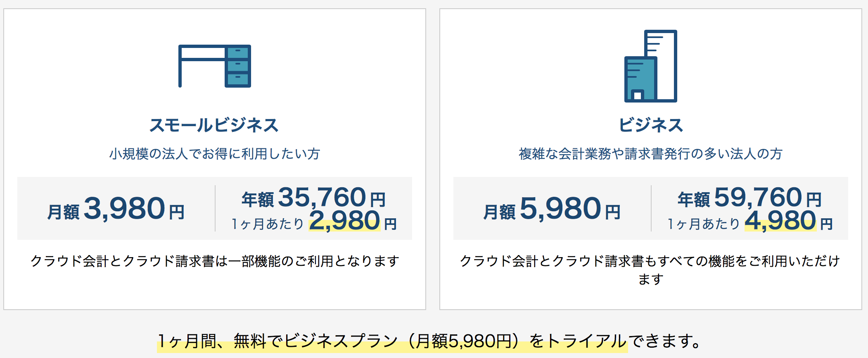Viewport: 868px width, 358px height.
Task: Click the small blue building in the ビジネス icon
Action: (x=640, y=79)
